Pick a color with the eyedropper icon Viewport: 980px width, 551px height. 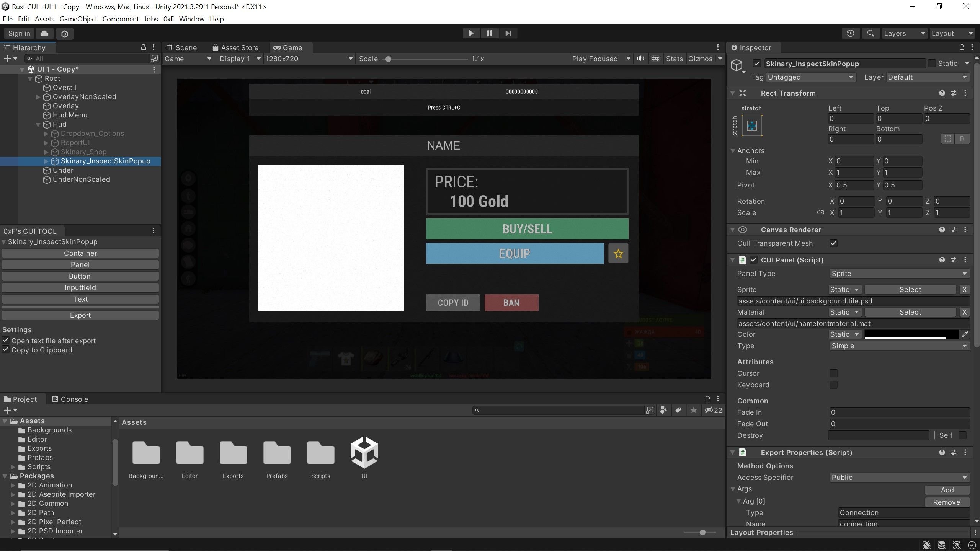965,334
